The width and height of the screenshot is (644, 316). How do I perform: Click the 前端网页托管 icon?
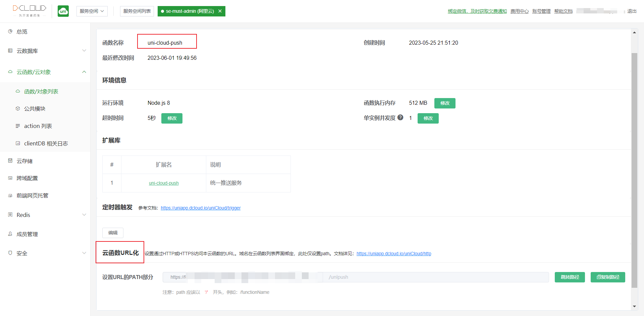pos(10,195)
